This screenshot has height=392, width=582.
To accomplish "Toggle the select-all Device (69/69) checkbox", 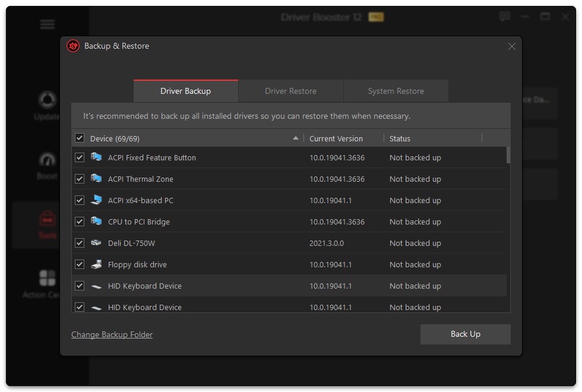I will tap(80, 138).
